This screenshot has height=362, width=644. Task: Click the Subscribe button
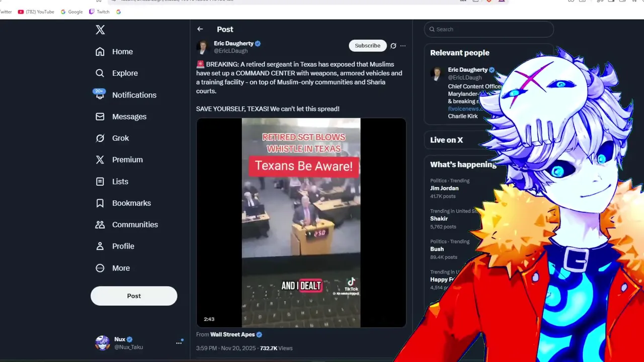[x=368, y=46]
